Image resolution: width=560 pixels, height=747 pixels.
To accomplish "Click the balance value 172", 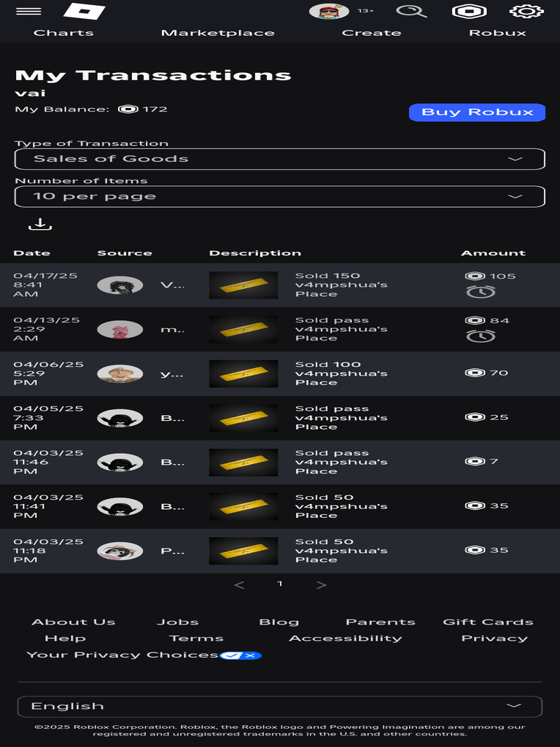I will [x=155, y=109].
